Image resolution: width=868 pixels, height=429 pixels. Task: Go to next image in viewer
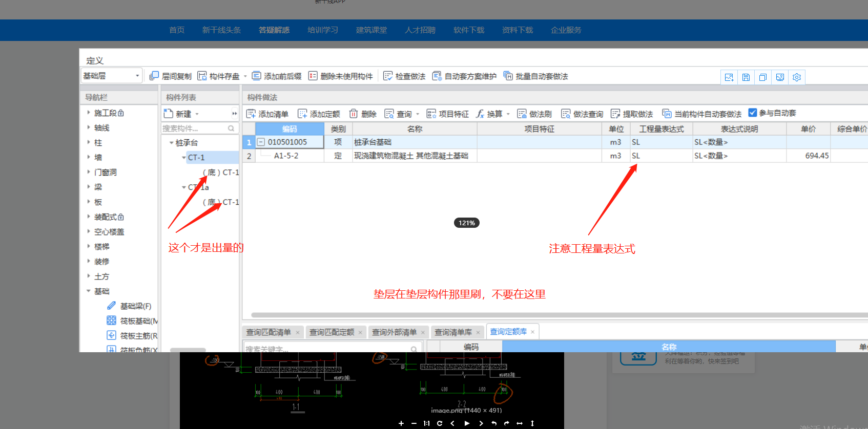click(x=481, y=423)
